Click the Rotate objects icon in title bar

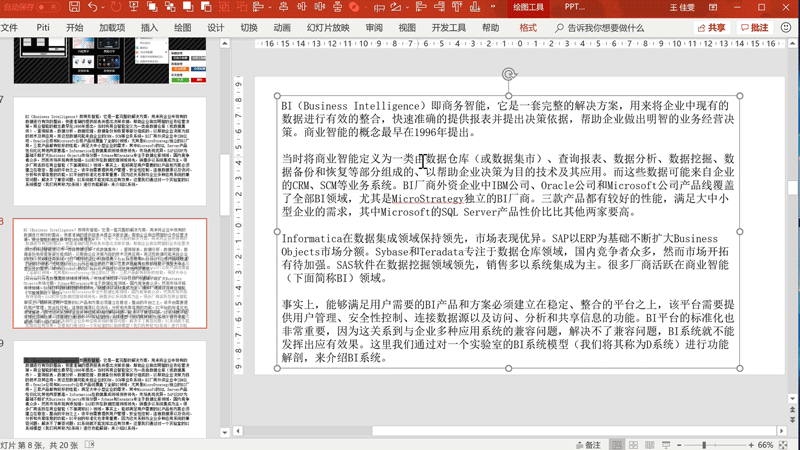tap(396, 7)
